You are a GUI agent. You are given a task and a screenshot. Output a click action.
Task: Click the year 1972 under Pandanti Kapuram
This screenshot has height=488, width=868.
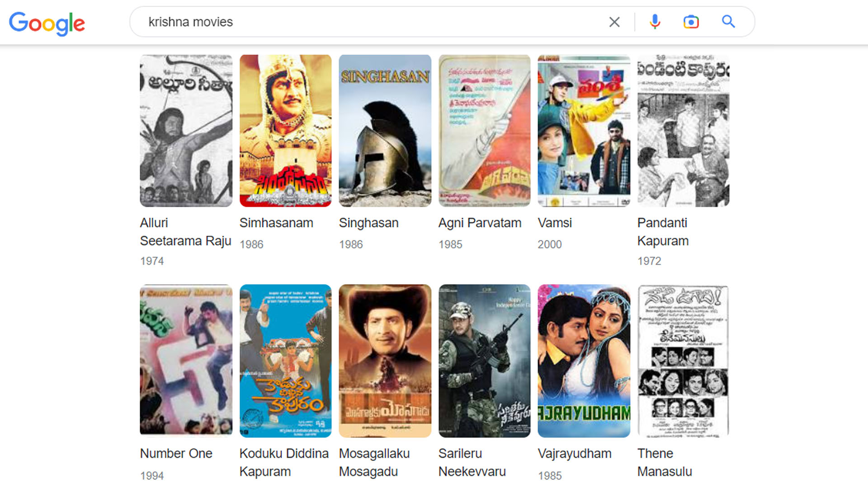649,261
